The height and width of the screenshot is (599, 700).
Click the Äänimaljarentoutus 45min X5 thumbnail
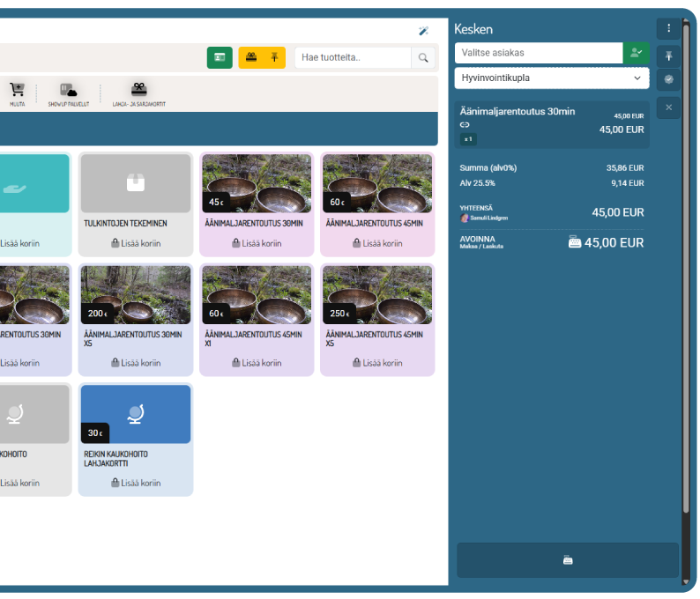click(377, 295)
